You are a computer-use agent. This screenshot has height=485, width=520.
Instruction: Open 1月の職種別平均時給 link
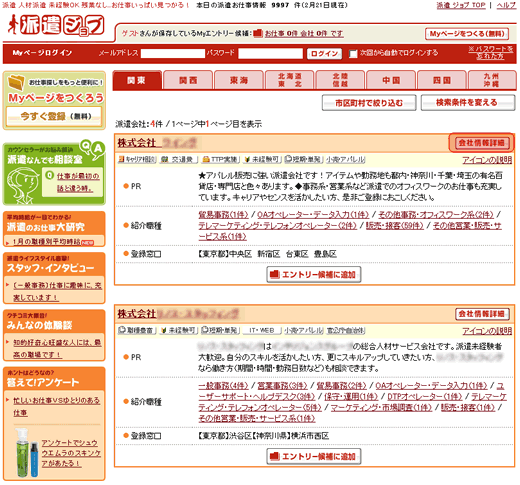pyautogui.click(x=46, y=242)
